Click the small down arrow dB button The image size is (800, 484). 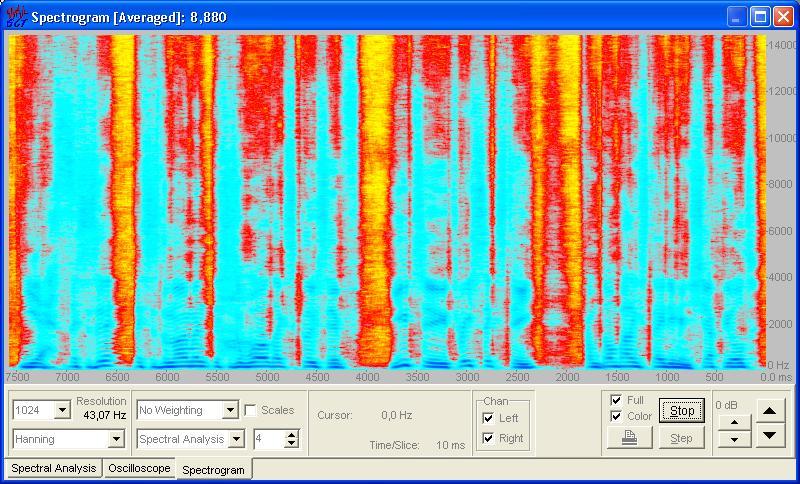[734, 439]
